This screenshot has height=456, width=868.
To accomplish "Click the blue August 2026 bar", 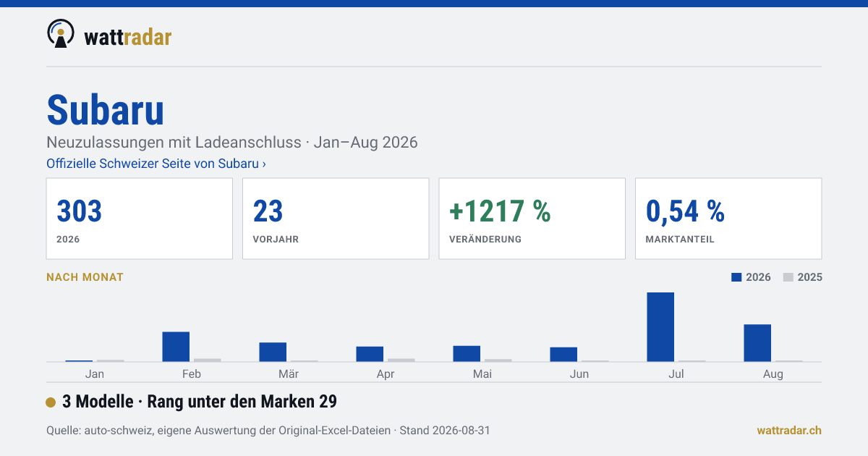I will point(757,343).
